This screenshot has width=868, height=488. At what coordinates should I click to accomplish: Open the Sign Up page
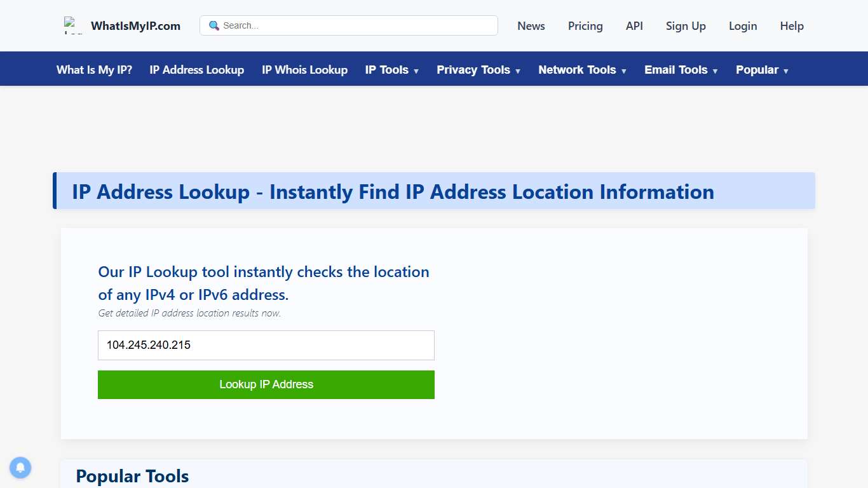coord(686,26)
